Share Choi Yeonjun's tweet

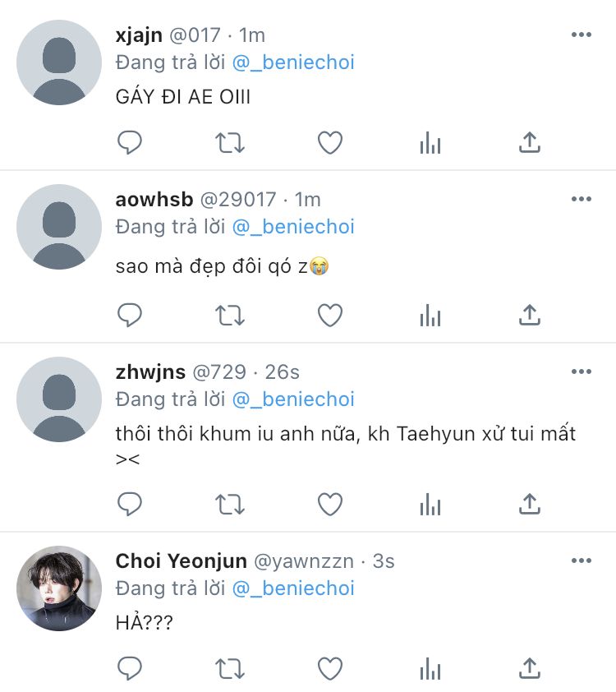coord(530,668)
